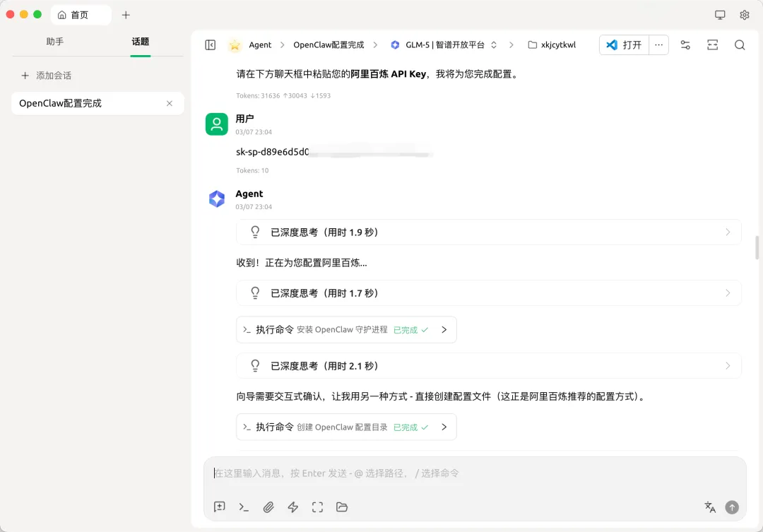Click the terminal command icon below input

[244, 507]
